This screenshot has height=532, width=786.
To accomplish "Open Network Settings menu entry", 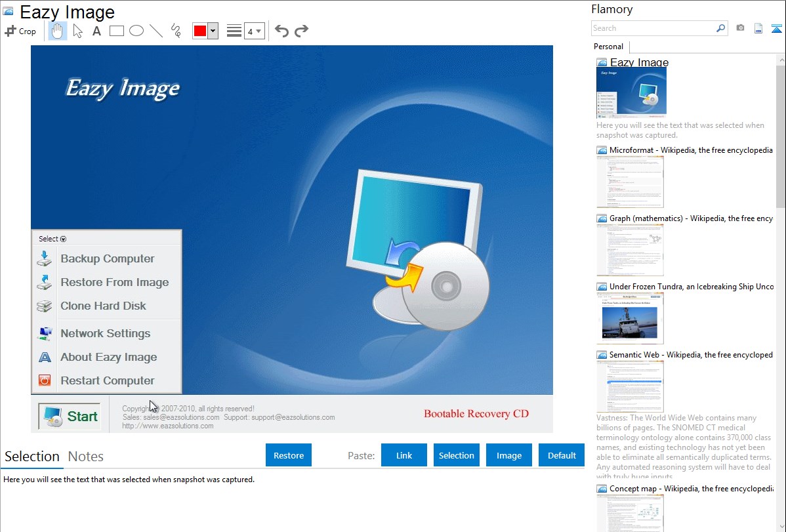I will (105, 333).
